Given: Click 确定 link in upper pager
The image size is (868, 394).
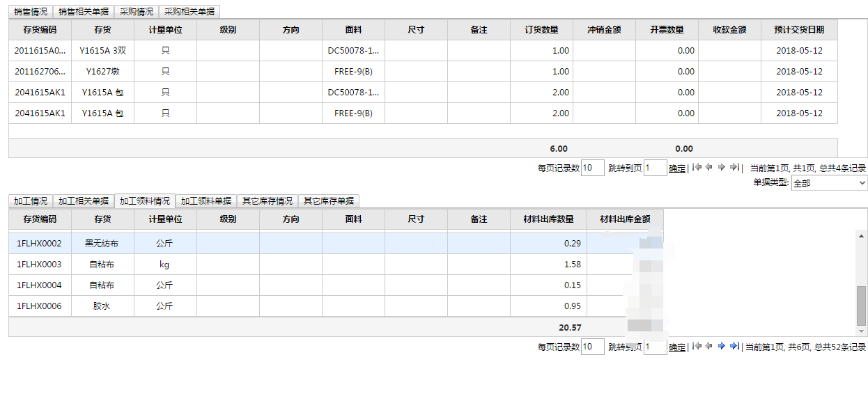Looking at the screenshot, I should [x=676, y=168].
